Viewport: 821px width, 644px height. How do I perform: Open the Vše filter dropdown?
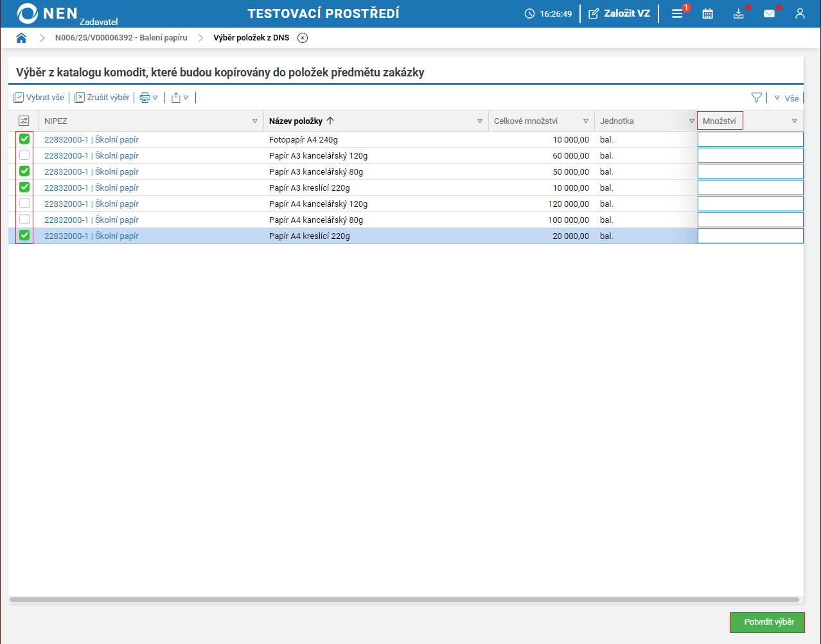click(786, 98)
